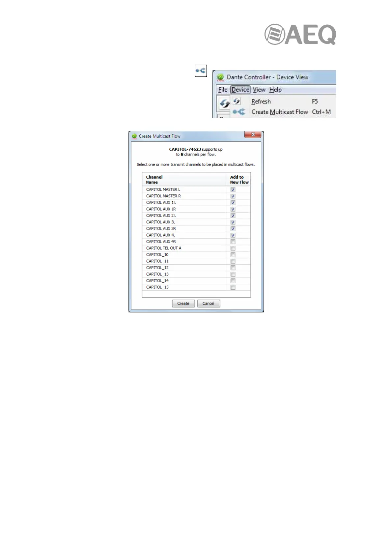This screenshot has height=555, width=392.
Task: Select the CAPITOL_12 row name
Action: click(157, 268)
